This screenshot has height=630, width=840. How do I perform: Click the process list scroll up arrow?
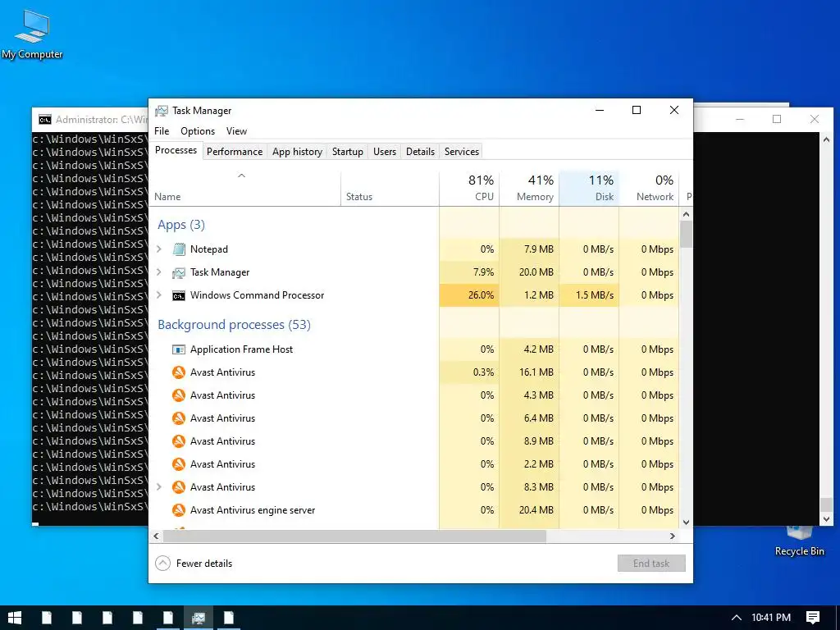[x=687, y=214]
